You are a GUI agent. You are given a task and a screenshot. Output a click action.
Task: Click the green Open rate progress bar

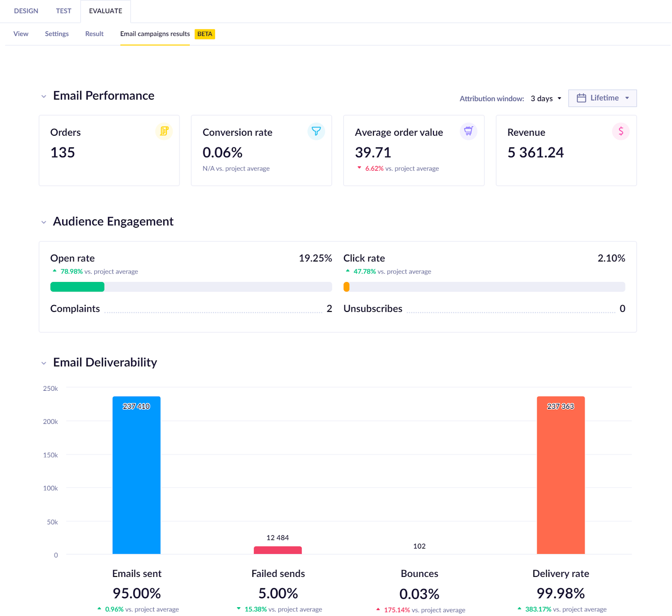click(77, 287)
